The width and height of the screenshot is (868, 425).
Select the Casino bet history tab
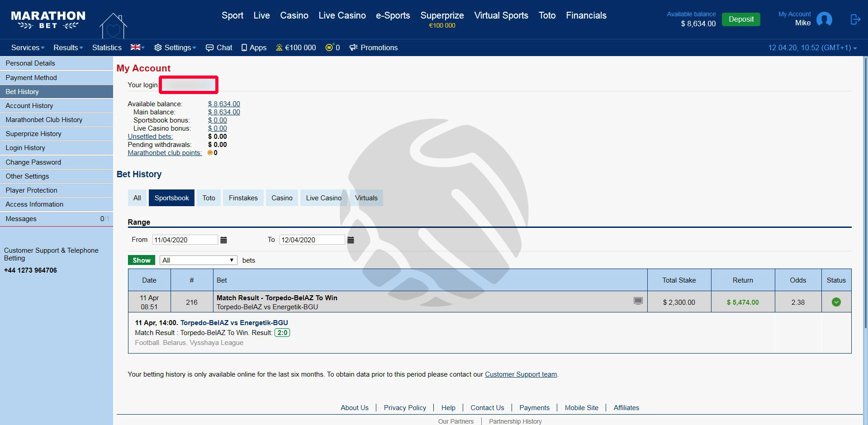[x=282, y=198]
